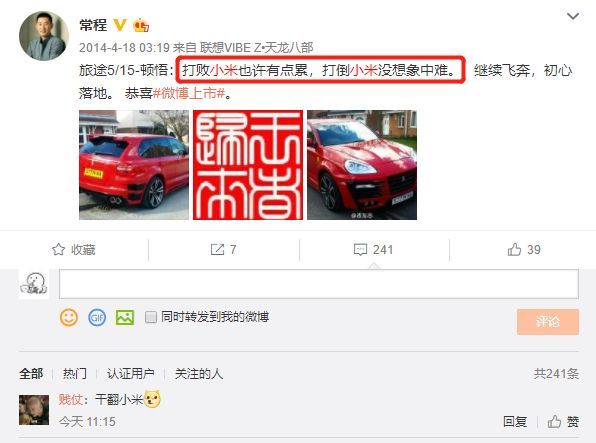Viewport: 596px width, 443px height.
Task: Switch to 热门 comments tab
Action: pyautogui.click(x=74, y=374)
